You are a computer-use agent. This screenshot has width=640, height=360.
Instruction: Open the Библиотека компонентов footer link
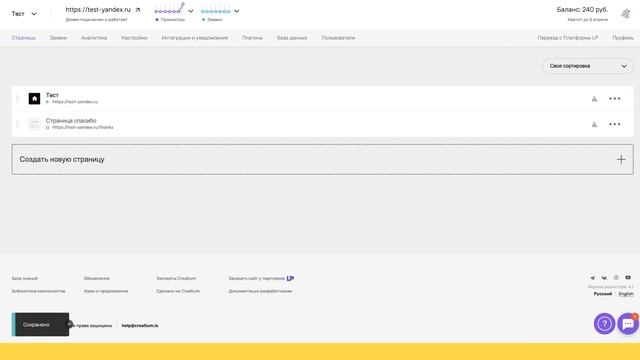coord(38,291)
